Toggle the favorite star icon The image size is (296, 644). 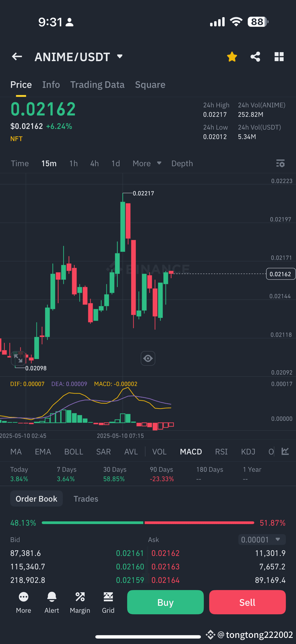point(232,57)
